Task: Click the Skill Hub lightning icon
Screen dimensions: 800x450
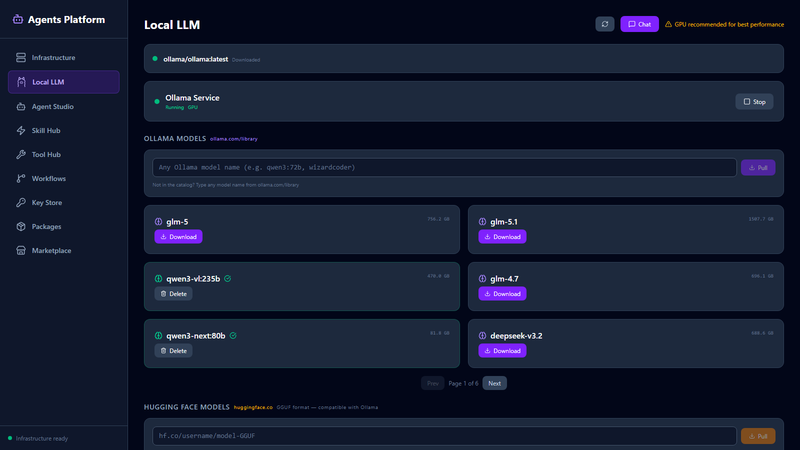Action: pyautogui.click(x=21, y=130)
